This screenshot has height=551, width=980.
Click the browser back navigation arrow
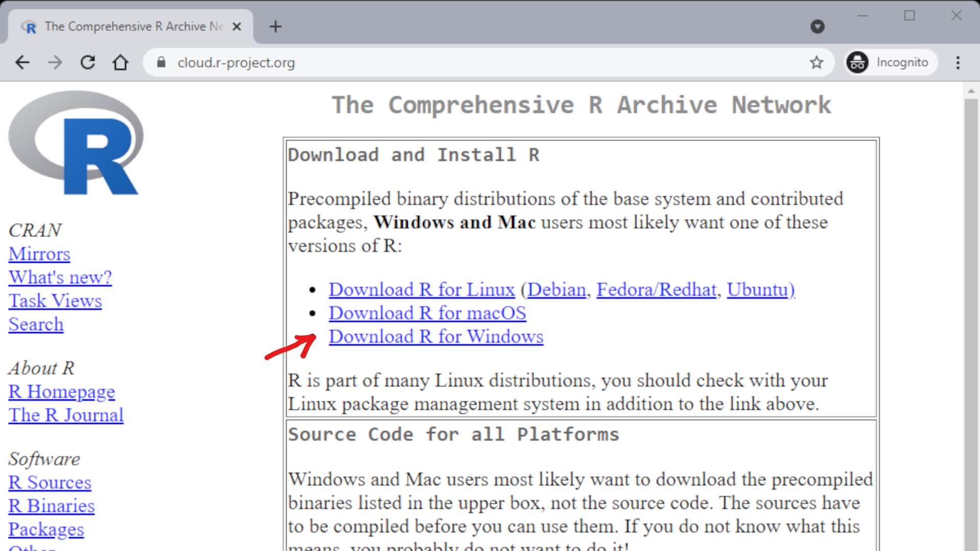coord(23,62)
